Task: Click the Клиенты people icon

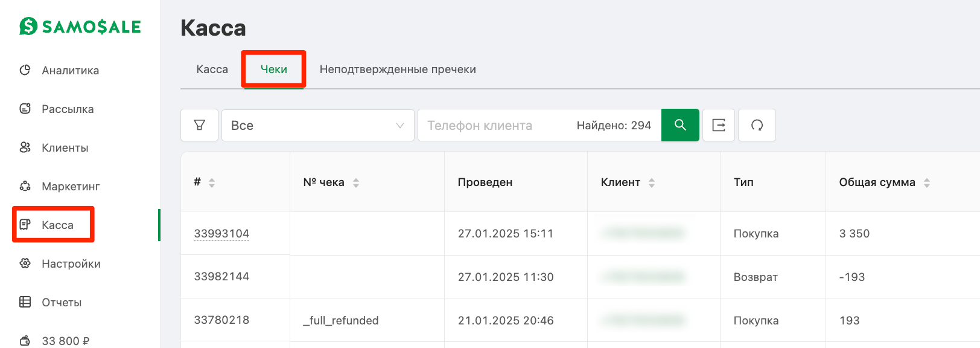Action: point(25,147)
